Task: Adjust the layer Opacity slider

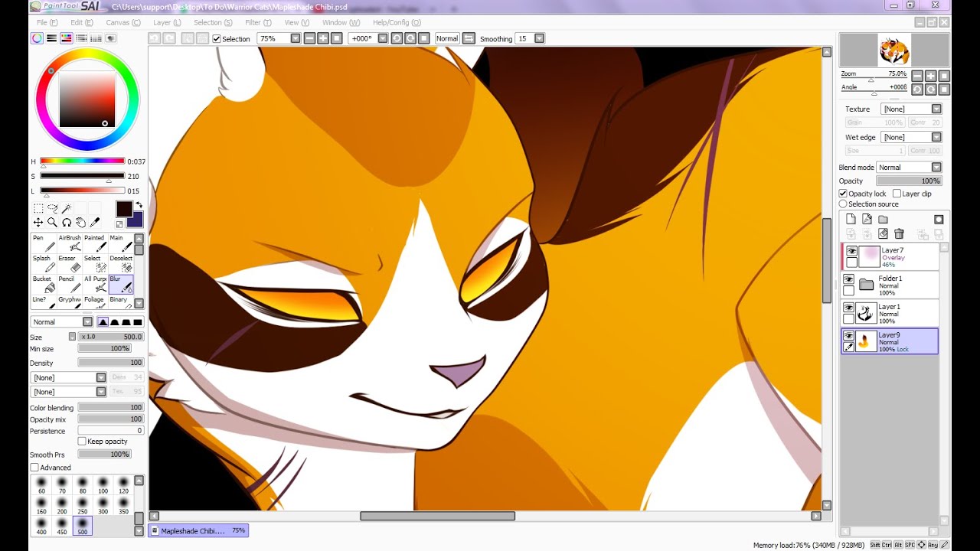Action: [909, 181]
